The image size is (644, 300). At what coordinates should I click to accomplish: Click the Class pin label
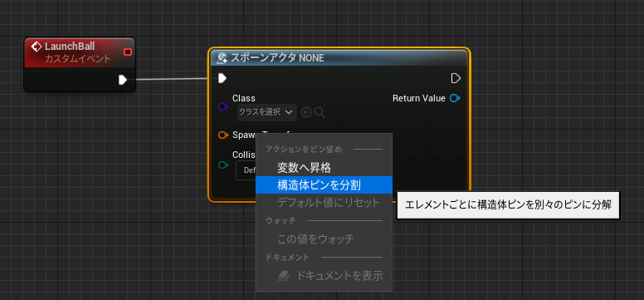click(x=244, y=98)
